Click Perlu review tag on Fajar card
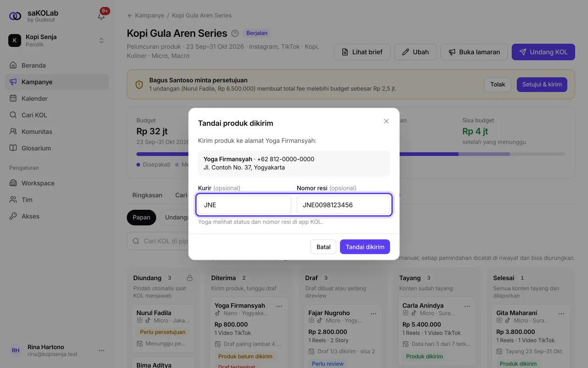Screen dimensions: 588x368 pos(328,363)
